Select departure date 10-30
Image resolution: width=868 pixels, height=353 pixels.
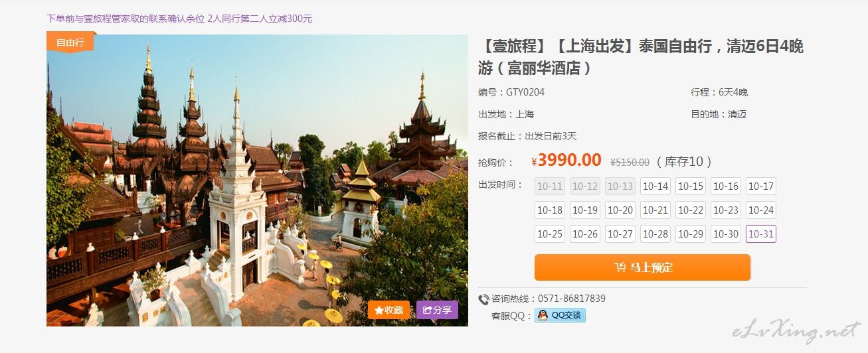tap(726, 234)
